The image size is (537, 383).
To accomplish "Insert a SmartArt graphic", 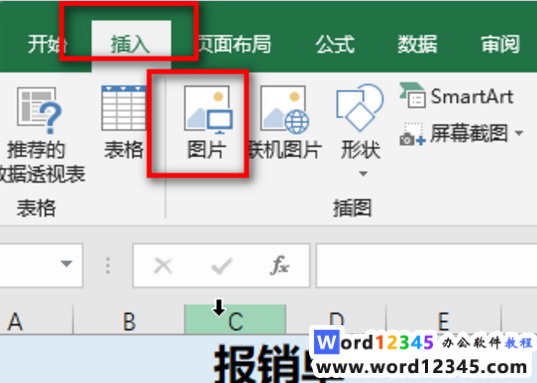I will (x=456, y=96).
